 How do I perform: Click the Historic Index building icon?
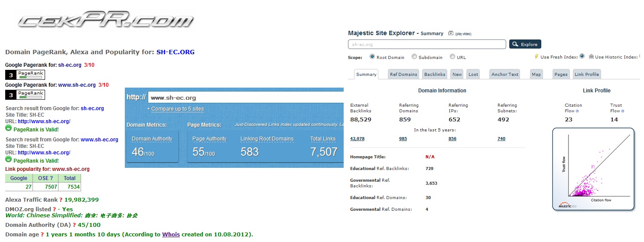[591, 56]
